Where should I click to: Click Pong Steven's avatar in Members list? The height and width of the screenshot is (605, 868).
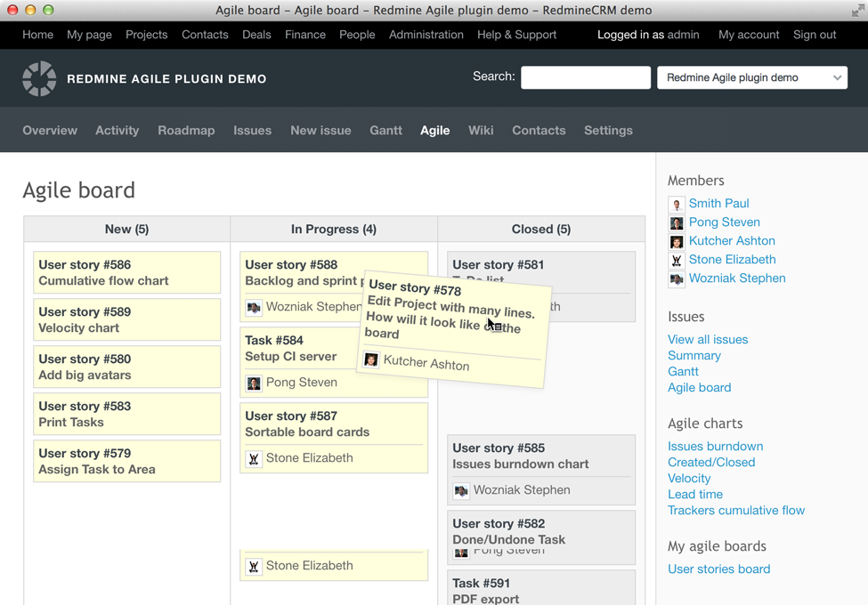click(677, 223)
